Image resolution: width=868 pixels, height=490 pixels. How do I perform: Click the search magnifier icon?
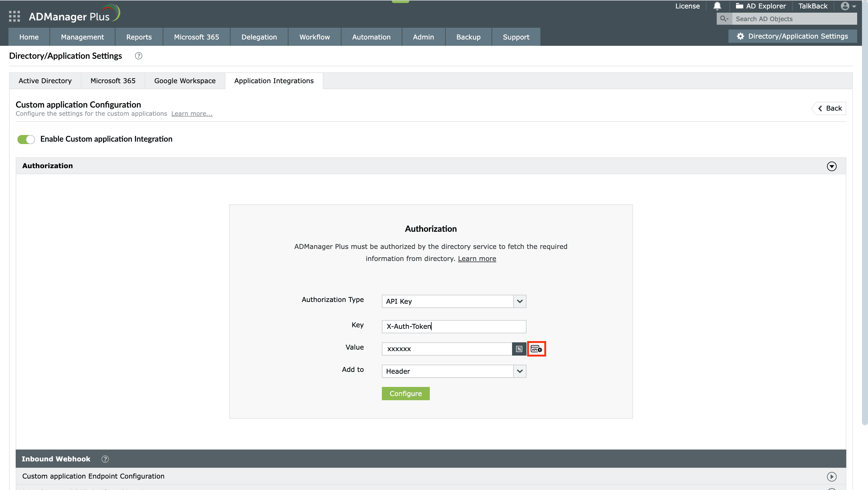click(x=724, y=19)
